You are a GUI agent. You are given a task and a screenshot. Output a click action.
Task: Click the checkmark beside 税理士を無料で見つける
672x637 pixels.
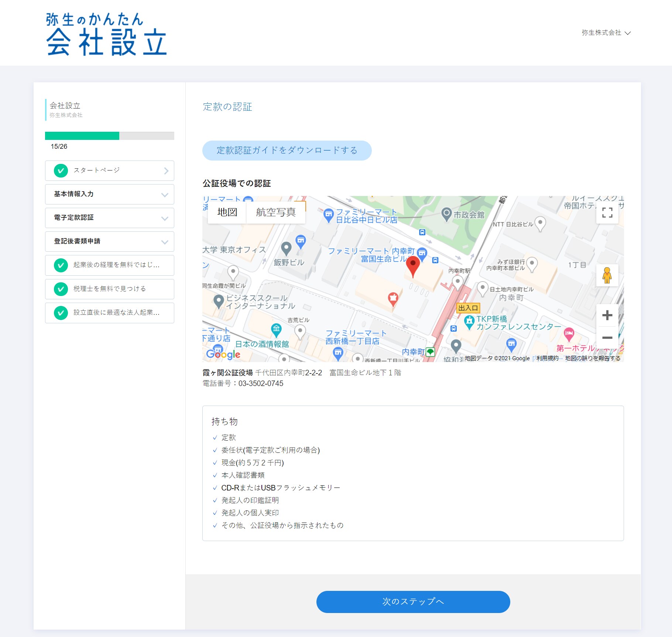click(61, 289)
